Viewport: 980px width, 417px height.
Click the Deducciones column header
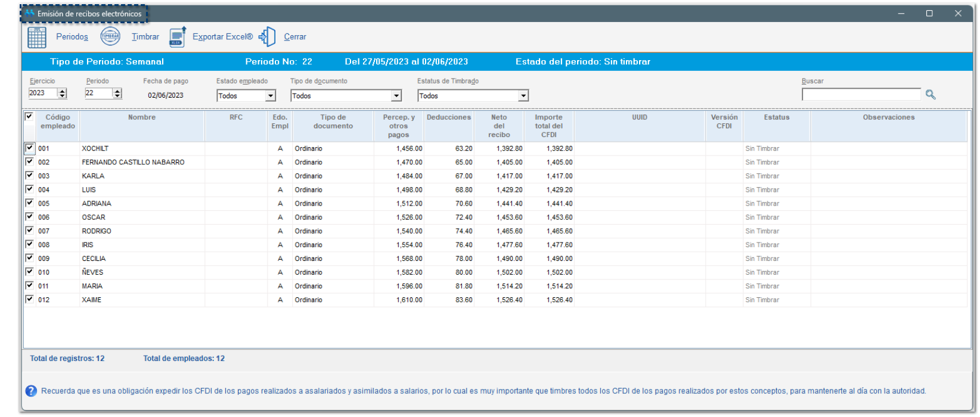click(448, 117)
